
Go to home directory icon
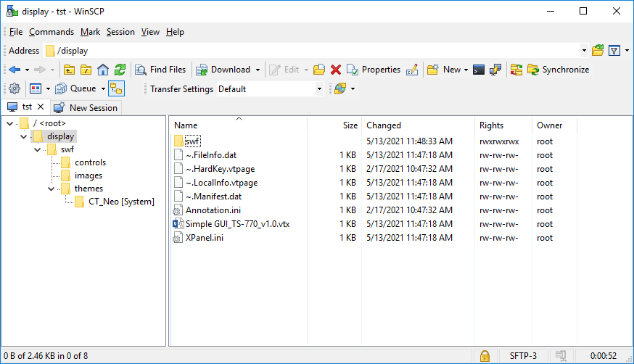(103, 70)
